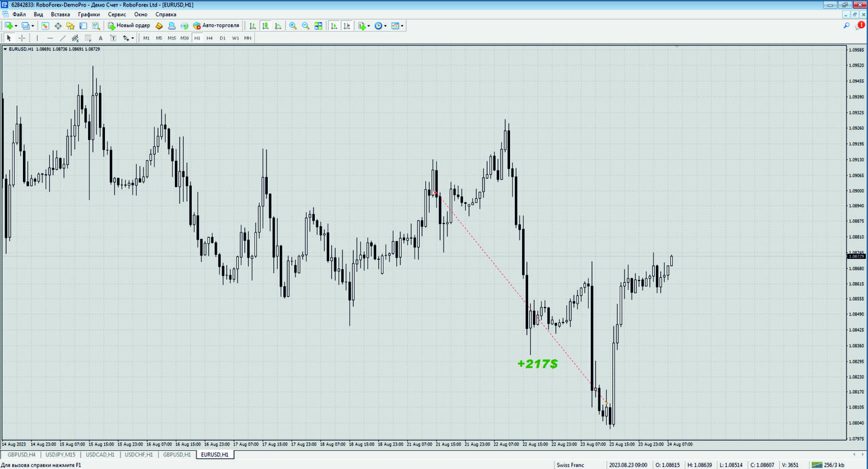
Task: Switch to the USDJPY,M15 chart tab
Action: coord(61,455)
